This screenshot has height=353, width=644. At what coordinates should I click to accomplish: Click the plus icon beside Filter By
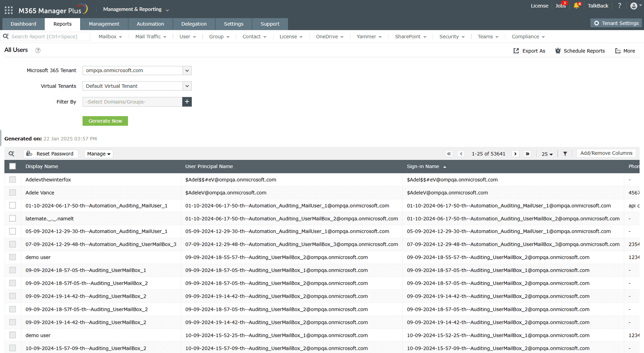(x=187, y=102)
